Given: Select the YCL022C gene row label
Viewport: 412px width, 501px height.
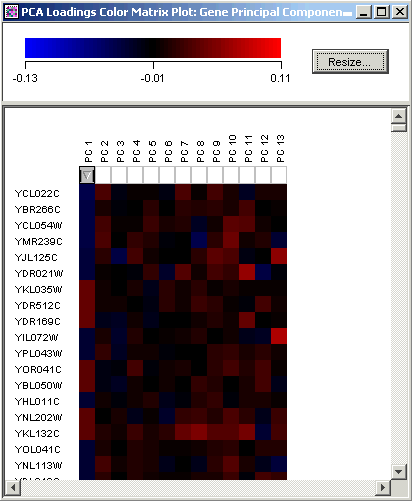Looking at the screenshot, I should [x=37, y=193].
